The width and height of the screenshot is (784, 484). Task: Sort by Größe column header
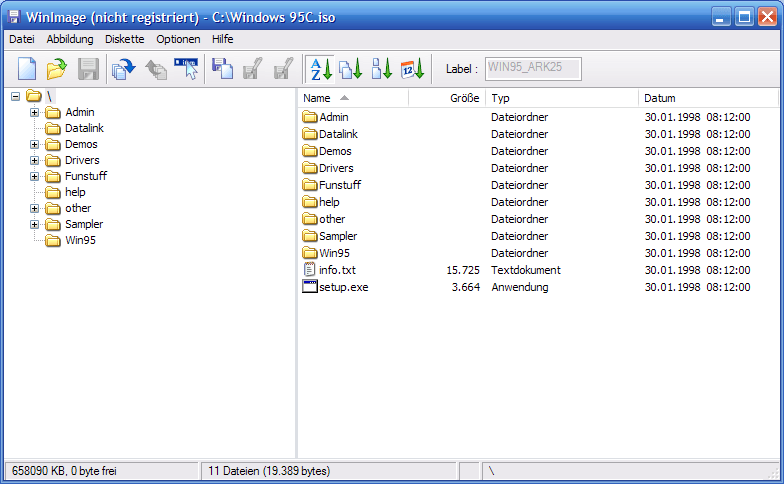click(x=447, y=98)
